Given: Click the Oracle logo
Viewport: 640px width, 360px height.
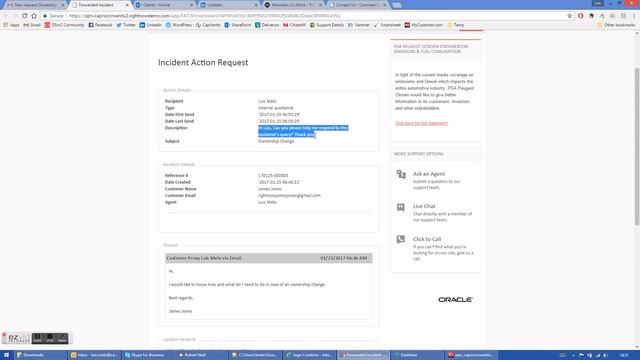Looking at the screenshot, I should [x=455, y=300].
